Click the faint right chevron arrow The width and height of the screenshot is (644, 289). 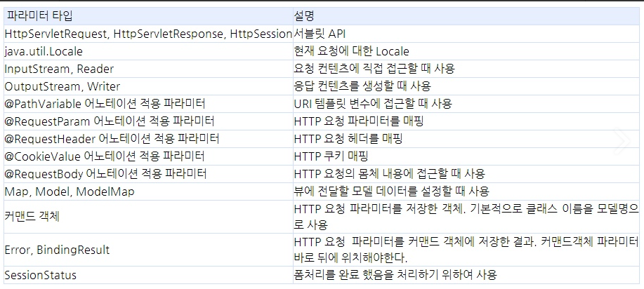[x=622, y=142]
